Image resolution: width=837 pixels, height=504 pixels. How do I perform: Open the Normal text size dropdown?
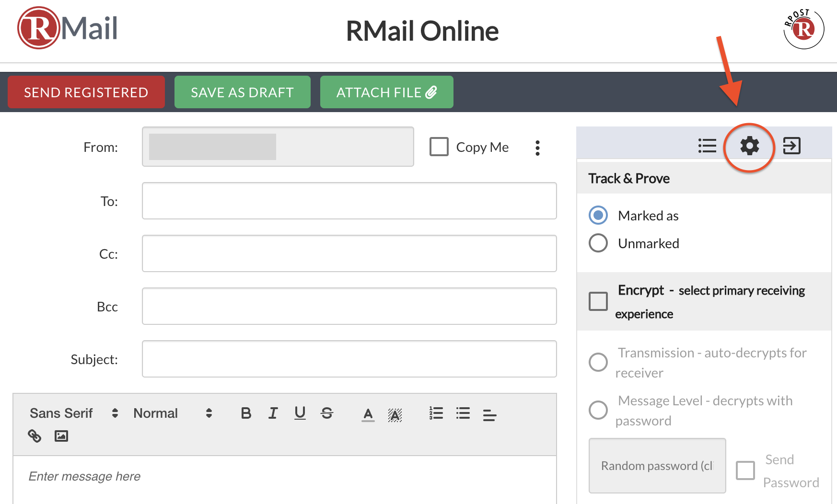pyautogui.click(x=173, y=413)
